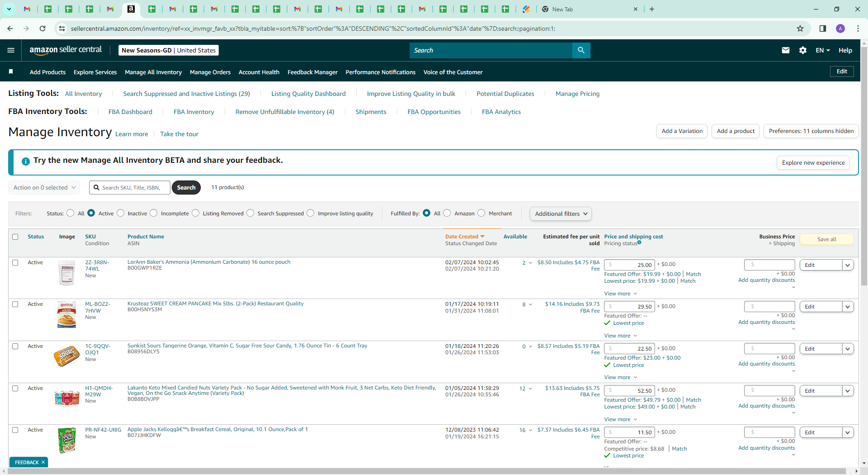Expand View more in Lakanto row
This screenshot has height=475, width=868.
(x=620, y=419)
